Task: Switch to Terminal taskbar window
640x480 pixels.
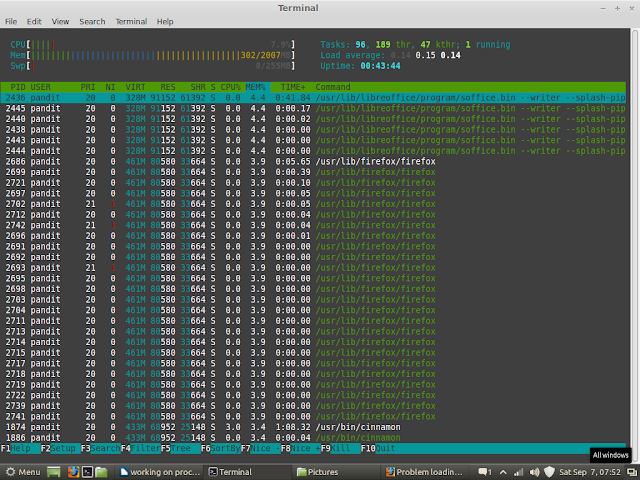Action: pos(248,472)
